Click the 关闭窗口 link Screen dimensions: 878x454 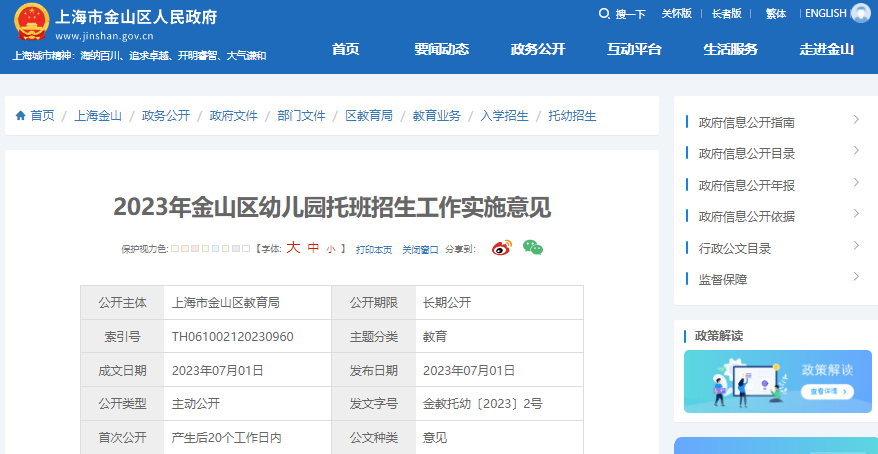pos(420,249)
